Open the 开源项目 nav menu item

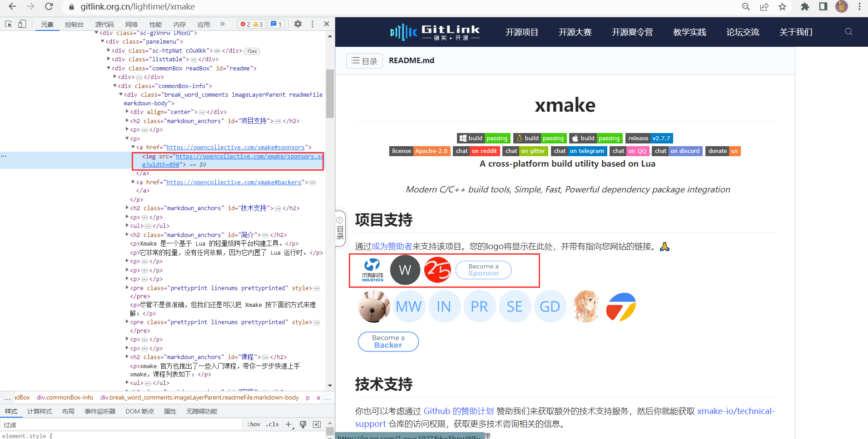(x=522, y=32)
